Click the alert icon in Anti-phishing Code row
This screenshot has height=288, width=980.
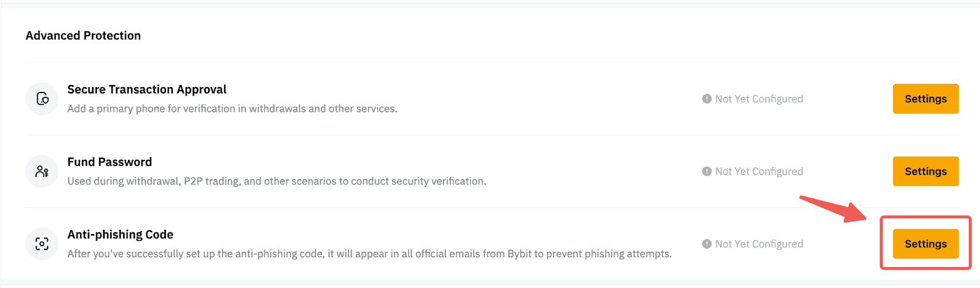(x=707, y=244)
